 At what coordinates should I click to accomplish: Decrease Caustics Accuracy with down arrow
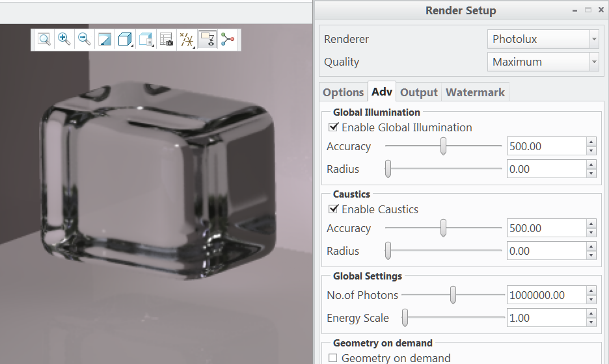(591, 233)
